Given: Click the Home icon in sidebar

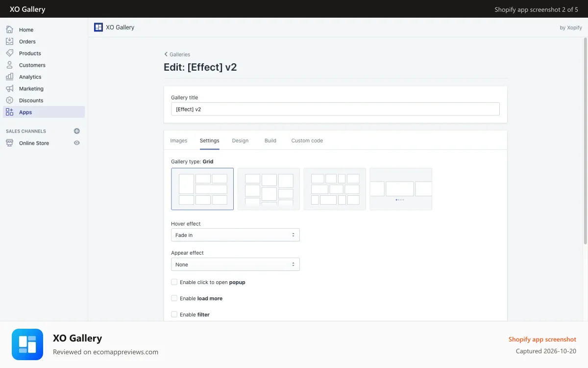Looking at the screenshot, I should [9, 29].
